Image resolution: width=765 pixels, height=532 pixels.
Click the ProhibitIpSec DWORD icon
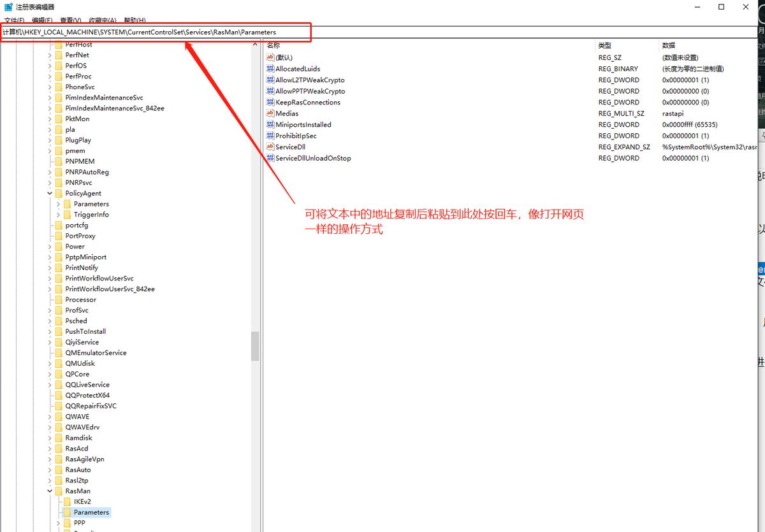click(x=270, y=136)
